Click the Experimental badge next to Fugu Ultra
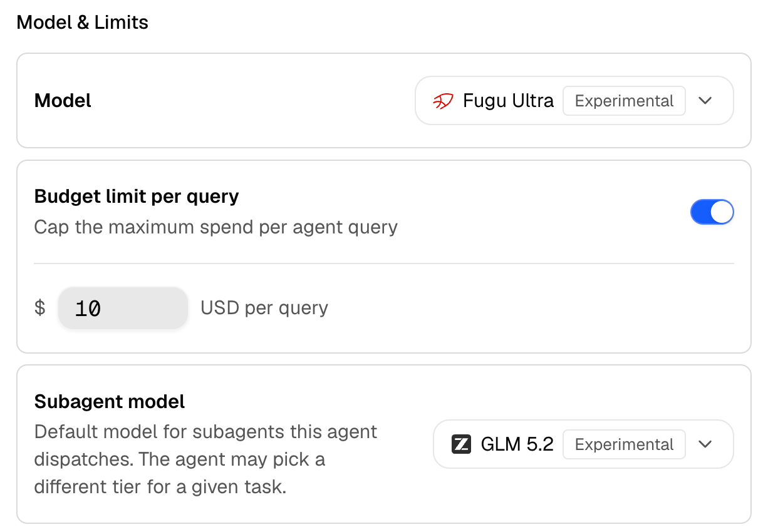The image size is (768, 532). (624, 101)
